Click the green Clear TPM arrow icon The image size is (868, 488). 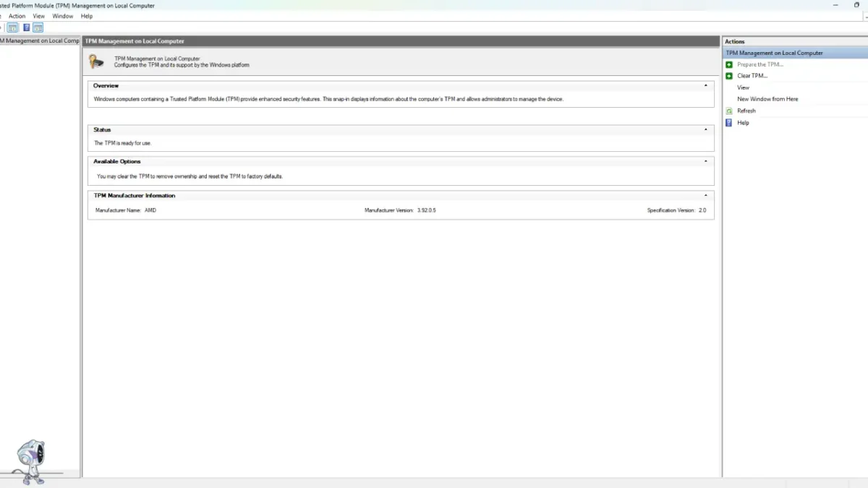(x=728, y=75)
